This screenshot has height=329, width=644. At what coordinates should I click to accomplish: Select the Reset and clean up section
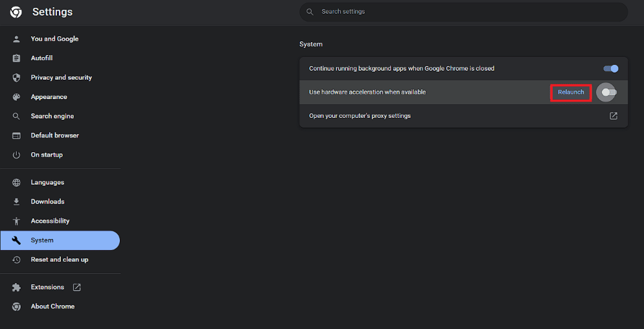coord(60,260)
